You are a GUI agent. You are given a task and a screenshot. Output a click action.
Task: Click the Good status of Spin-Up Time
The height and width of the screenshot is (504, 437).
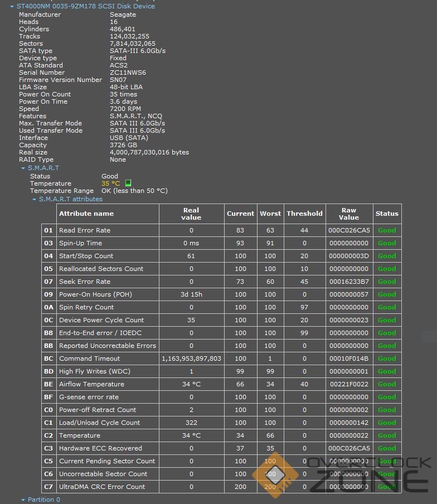pos(387,243)
